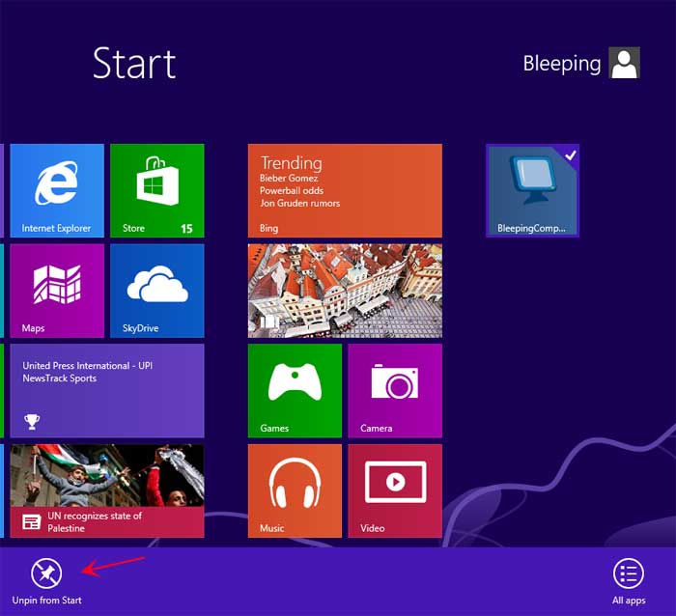Viewport: 676px width, 616px height.
Task: Select the BleepingComp... tile
Action: [x=532, y=190]
